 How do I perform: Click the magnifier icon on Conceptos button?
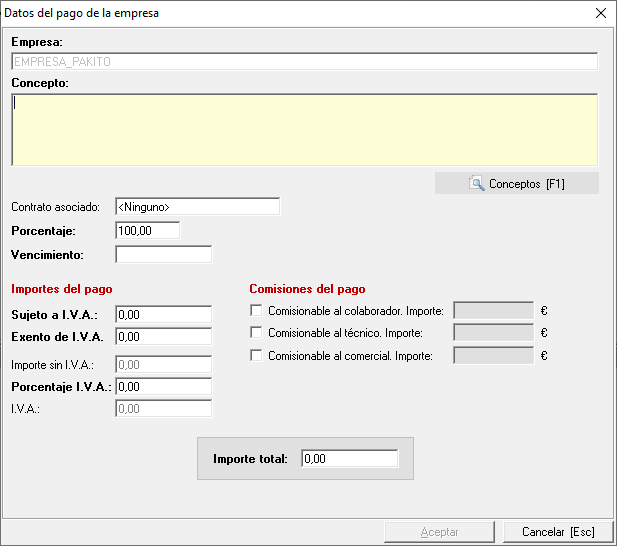(x=477, y=184)
